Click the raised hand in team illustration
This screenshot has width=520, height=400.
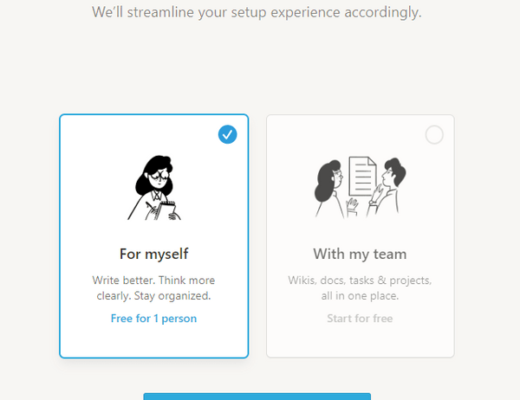(x=352, y=206)
